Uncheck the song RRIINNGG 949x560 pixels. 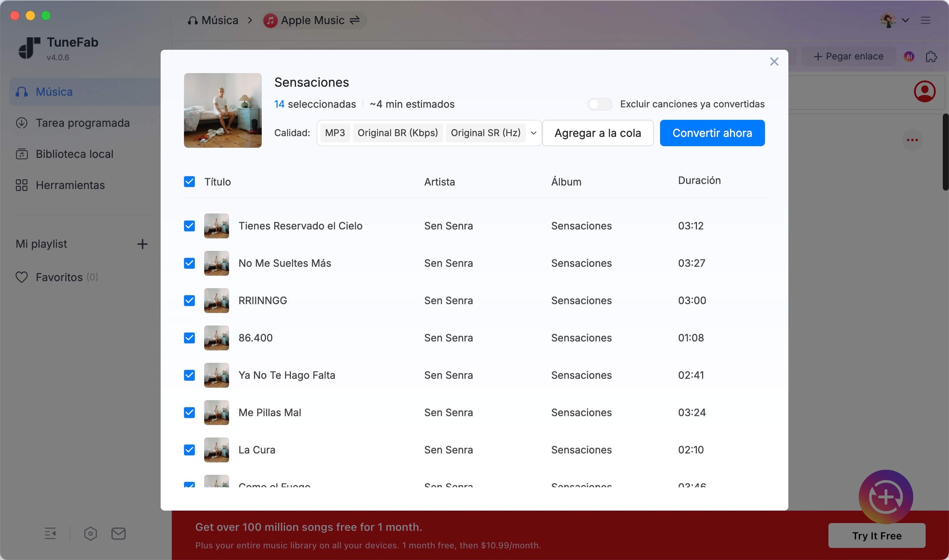189,300
